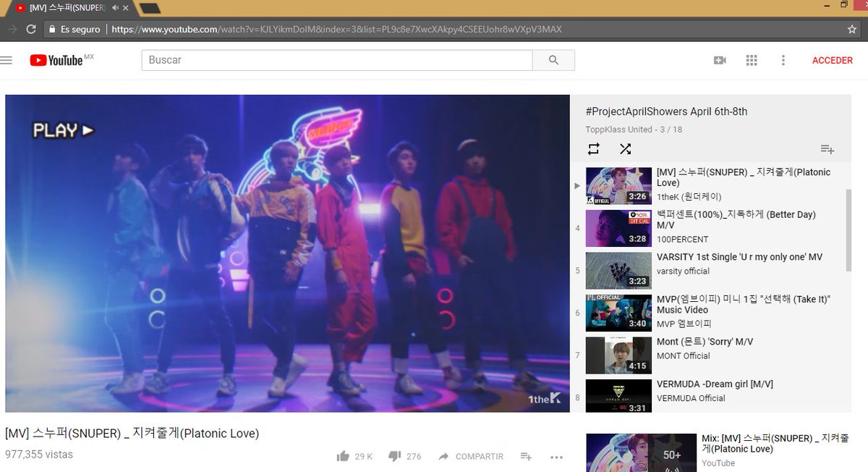Open title VARSITY 1st Single MV

pyautogui.click(x=739, y=257)
